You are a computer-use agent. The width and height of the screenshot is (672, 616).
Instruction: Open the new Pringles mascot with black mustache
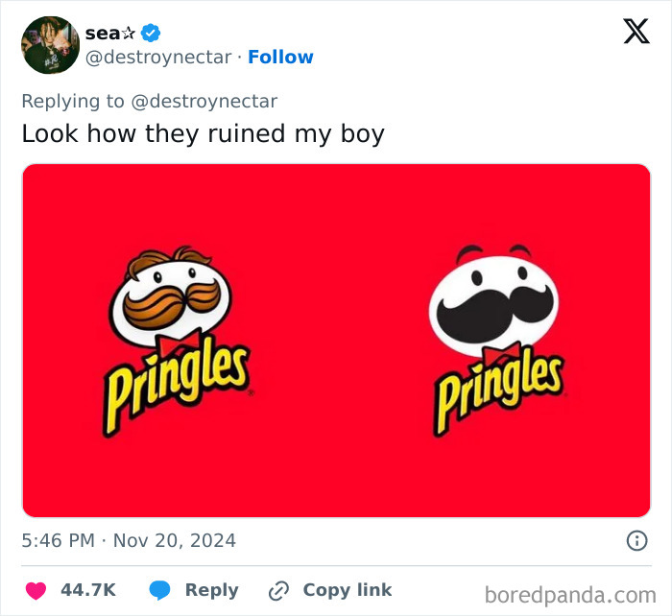click(x=492, y=299)
